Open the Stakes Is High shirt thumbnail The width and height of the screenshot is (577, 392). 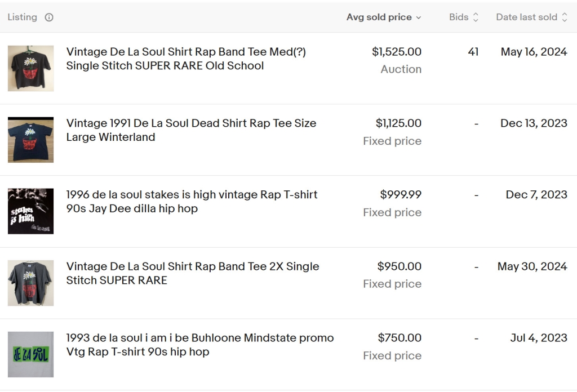click(31, 211)
